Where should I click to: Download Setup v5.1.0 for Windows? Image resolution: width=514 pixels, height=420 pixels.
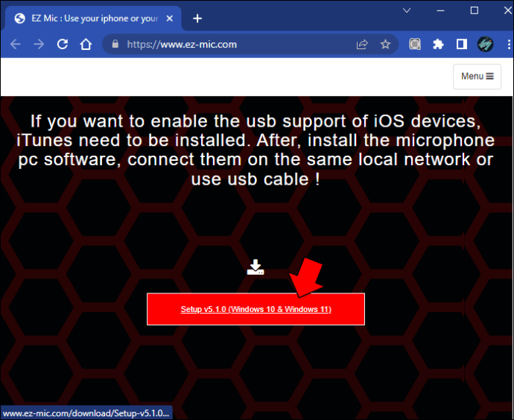point(256,309)
